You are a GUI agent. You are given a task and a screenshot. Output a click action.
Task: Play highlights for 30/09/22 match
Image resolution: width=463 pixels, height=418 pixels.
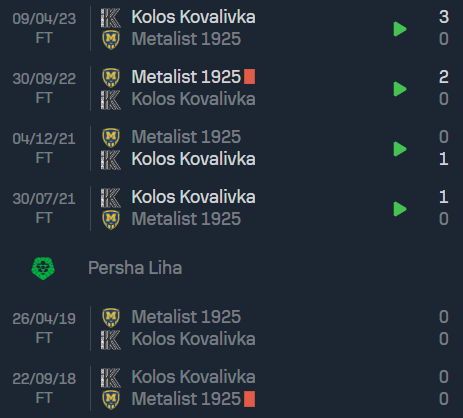click(x=400, y=89)
